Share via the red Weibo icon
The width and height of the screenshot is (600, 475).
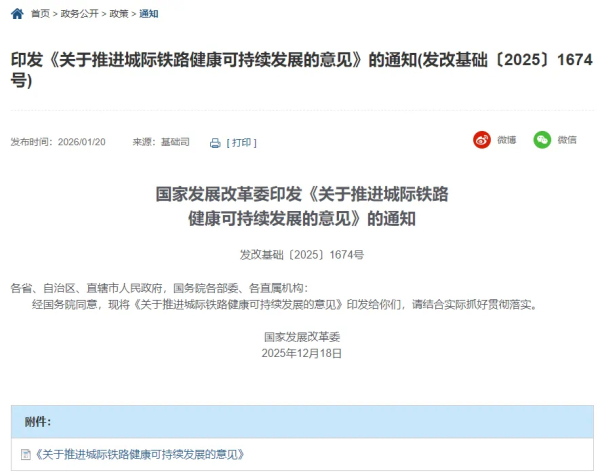482,140
